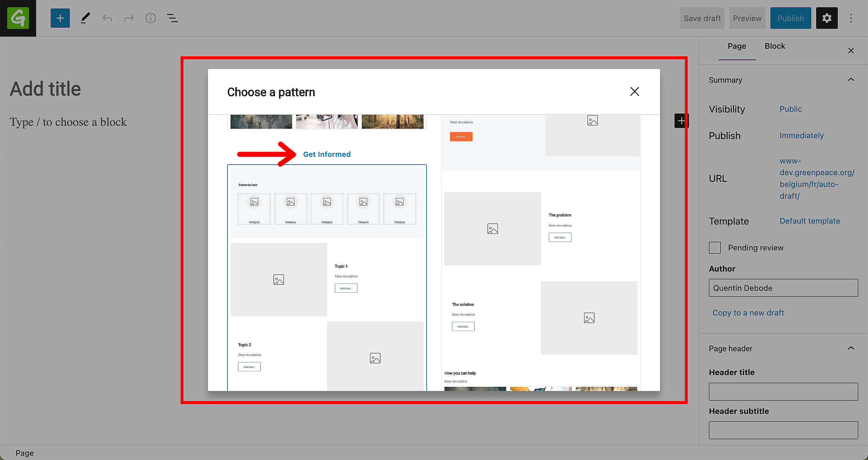Image resolution: width=868 pixels, height=460 pixels.
Task: Click the Explore by topic heading
Action: (x=248, y=185)
